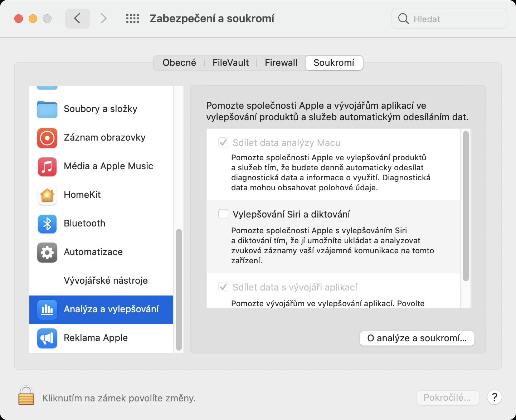Show all preferences grid icon
This screenshot has width=516, height=420.
pos(132,19)
